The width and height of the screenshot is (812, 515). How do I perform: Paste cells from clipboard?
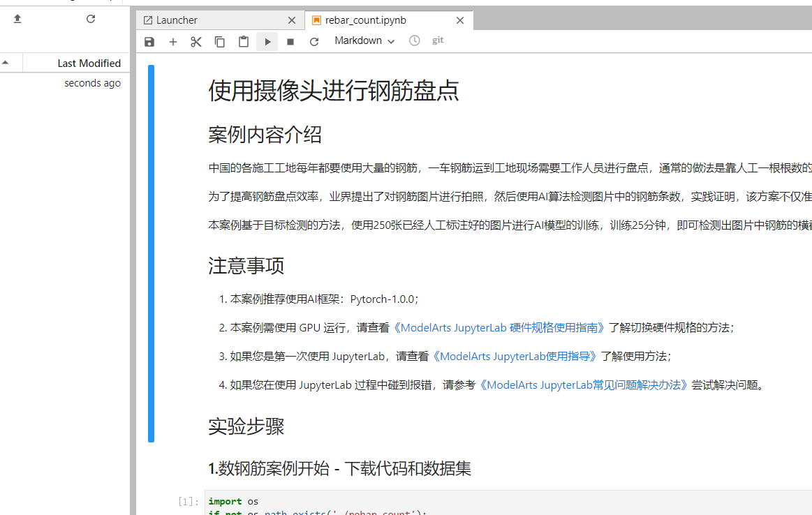coord(244,41)
